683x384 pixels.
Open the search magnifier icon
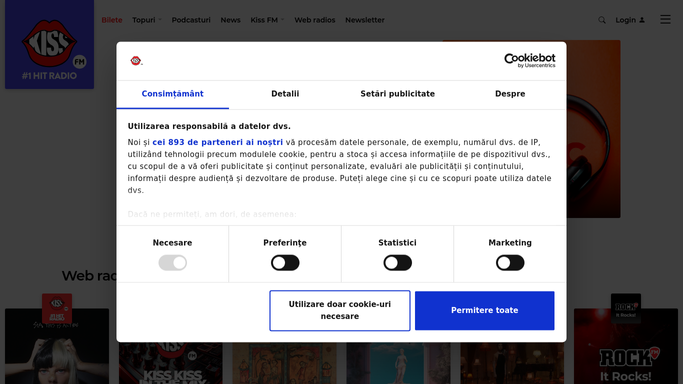pos(602,20)
